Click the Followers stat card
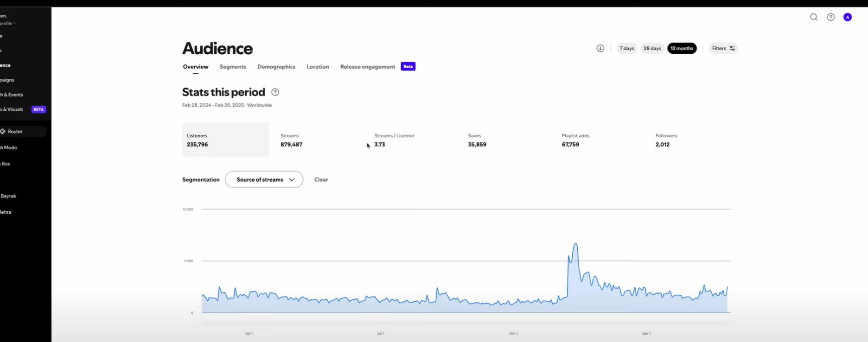The height and width of the screenshot is (342, 868). (666, 140)
